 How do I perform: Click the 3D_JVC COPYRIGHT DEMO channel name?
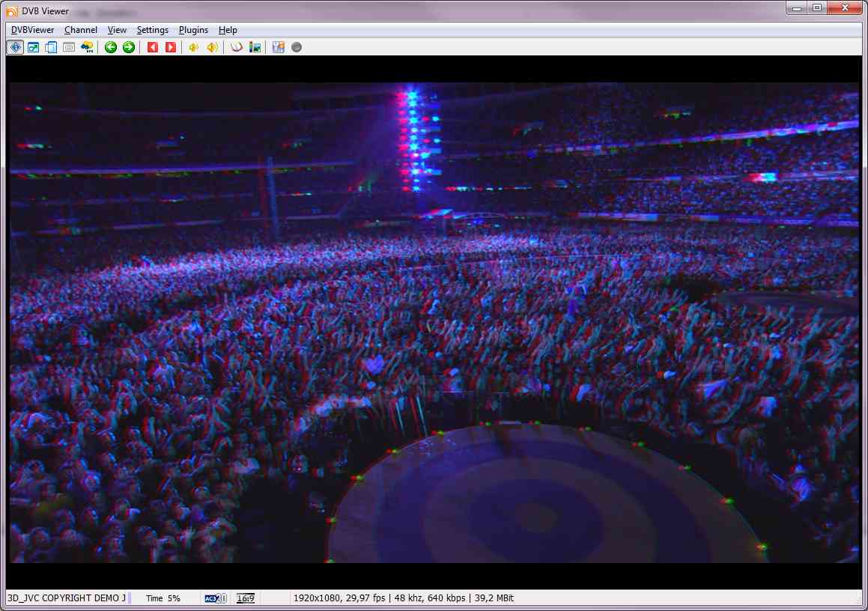tap(67, 598)
